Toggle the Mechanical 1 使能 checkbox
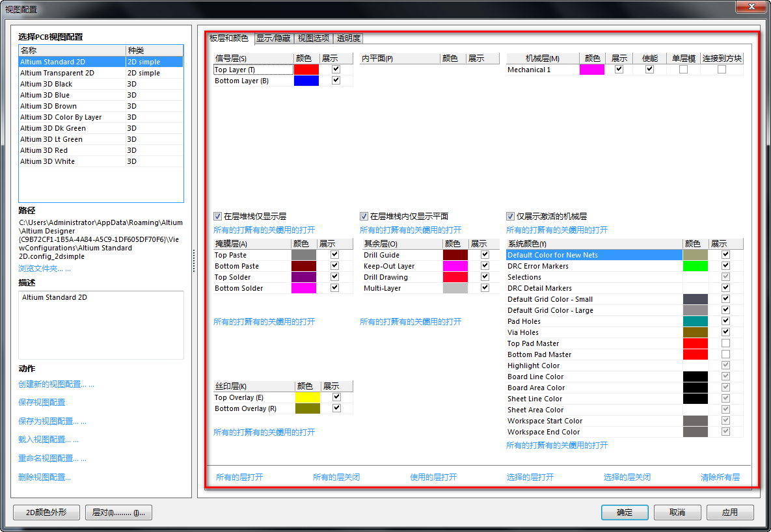This screenshot has width=771, height=532. tap(649, 70)
